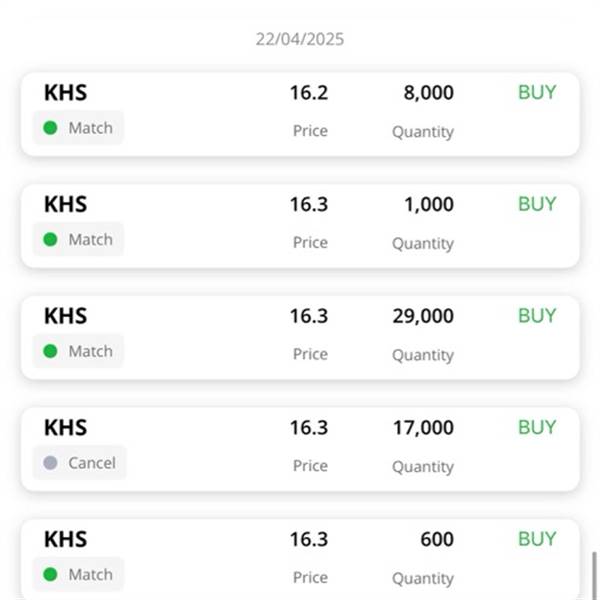Image resolution: width=600 pixels, height=600 pixels.
Task: Select the Cancel badge on the 17,000 order
Action: click(x=80, y=463)
